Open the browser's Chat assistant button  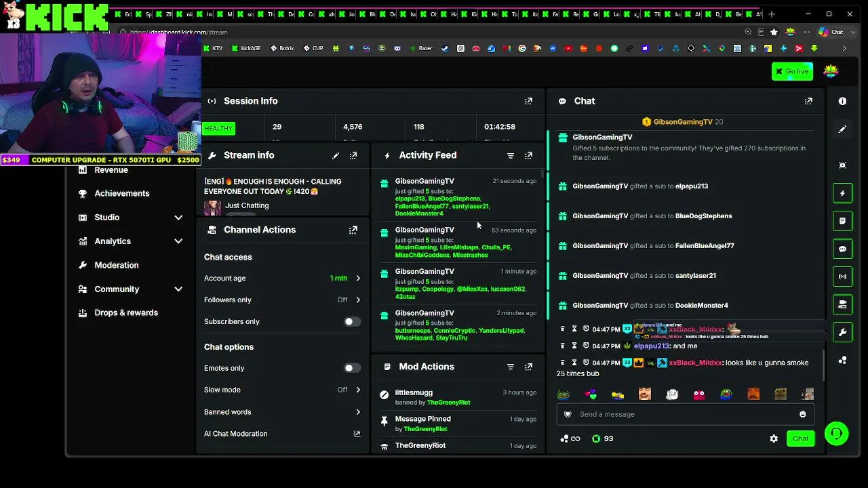click(x=831, y=32)
